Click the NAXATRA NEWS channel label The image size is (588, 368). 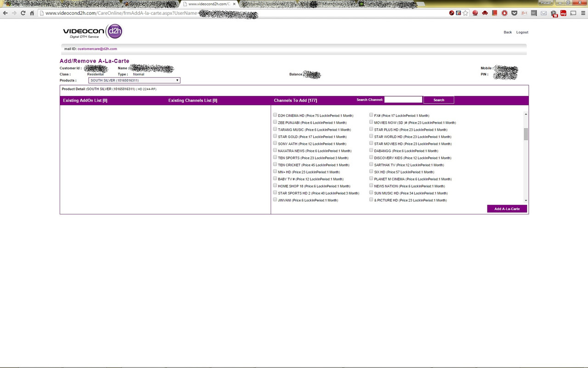pos(315,151)
